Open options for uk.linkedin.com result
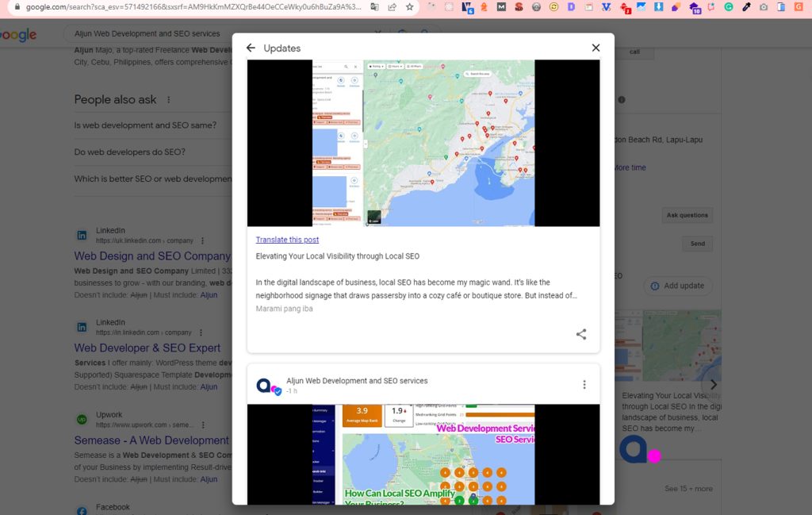Image resolution: width=812 pixels, height=515 pixels. (202, 241)
